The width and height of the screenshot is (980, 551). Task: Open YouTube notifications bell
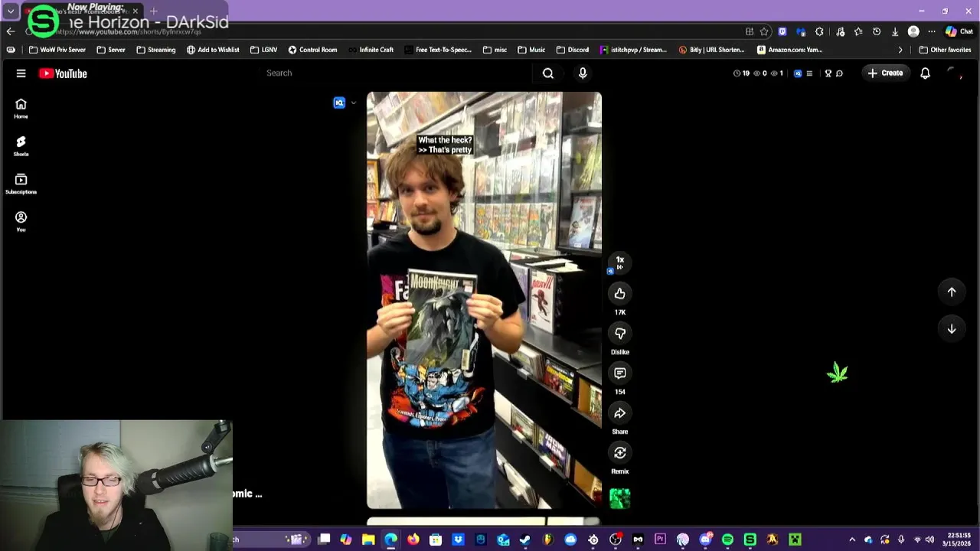(x=925, y=73)
